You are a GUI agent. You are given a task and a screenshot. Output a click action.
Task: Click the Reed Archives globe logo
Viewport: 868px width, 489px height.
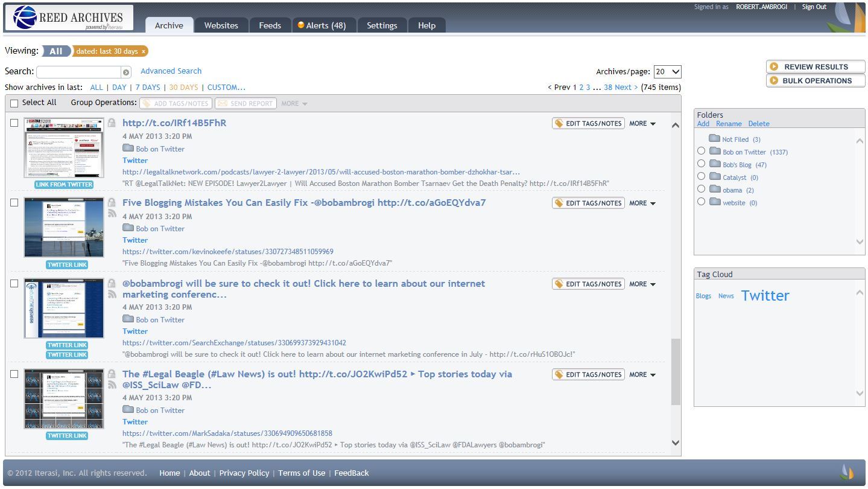(25, 17)
